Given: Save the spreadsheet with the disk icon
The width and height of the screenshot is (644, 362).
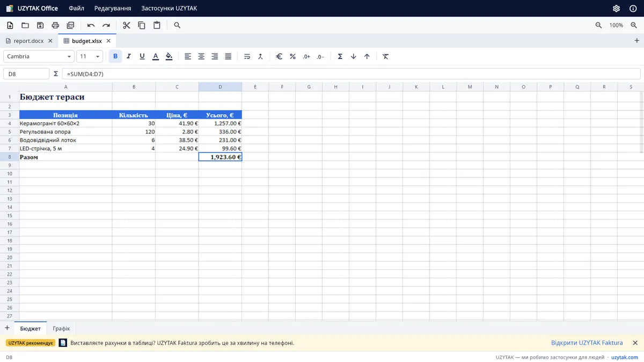Looking at the screenshot, I should [40, 25].
